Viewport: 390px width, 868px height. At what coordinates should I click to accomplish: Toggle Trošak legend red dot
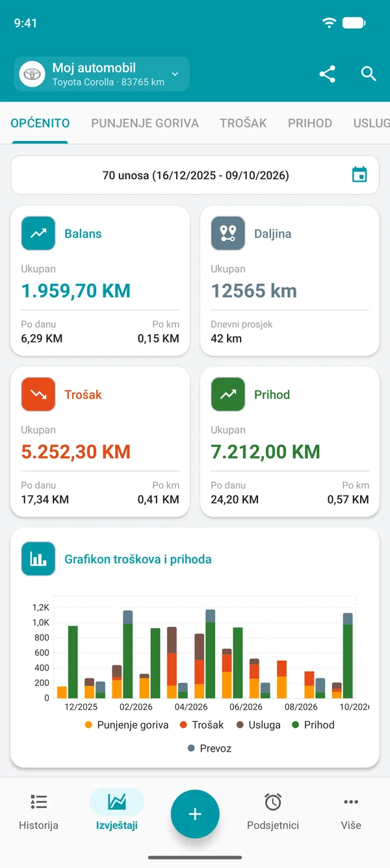[x=184, y=725]
